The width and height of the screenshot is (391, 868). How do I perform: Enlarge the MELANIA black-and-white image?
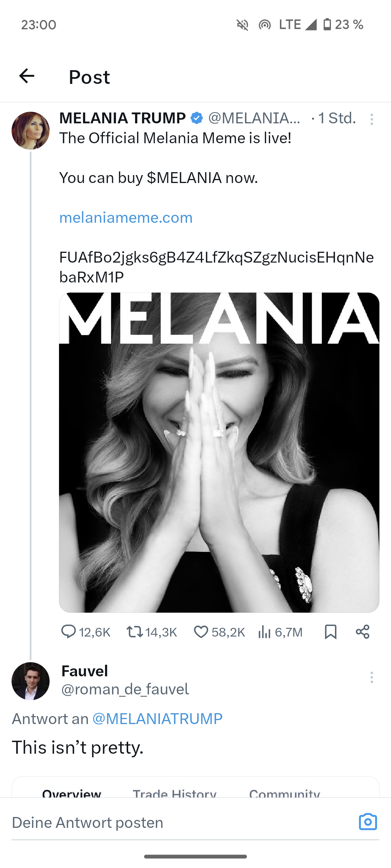click(x=219, y=452)
